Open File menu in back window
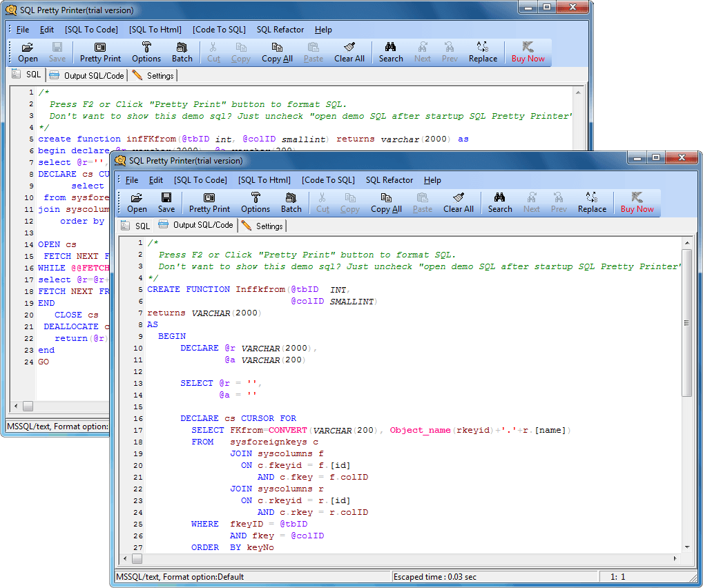Screen dimensions: 703x588 point(23,30)
